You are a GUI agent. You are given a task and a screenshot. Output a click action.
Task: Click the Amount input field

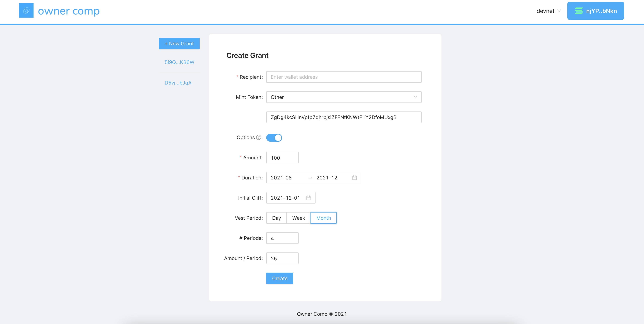coord(282,158)
